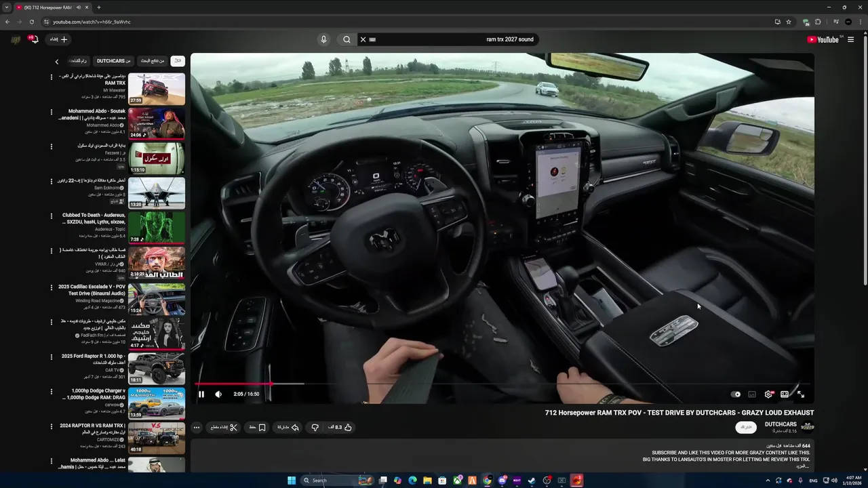Toggle subtitles/closed captions button
Viewport: 868px width, 488px height.
tap(752, 394)
